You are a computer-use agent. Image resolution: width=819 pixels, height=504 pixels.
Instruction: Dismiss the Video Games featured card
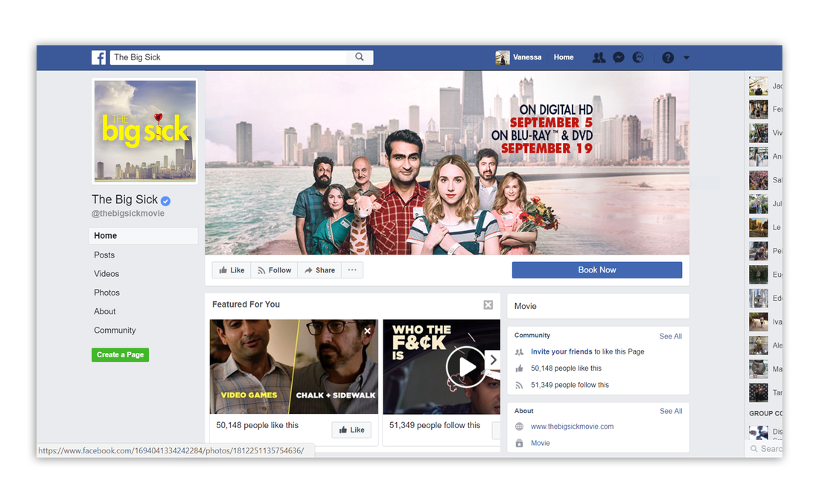coord(368,331)
